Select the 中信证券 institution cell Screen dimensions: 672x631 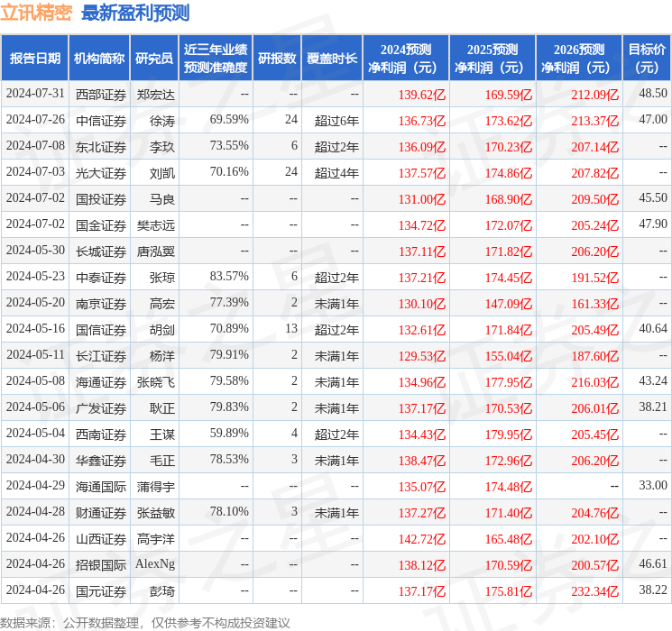[101, 121]
